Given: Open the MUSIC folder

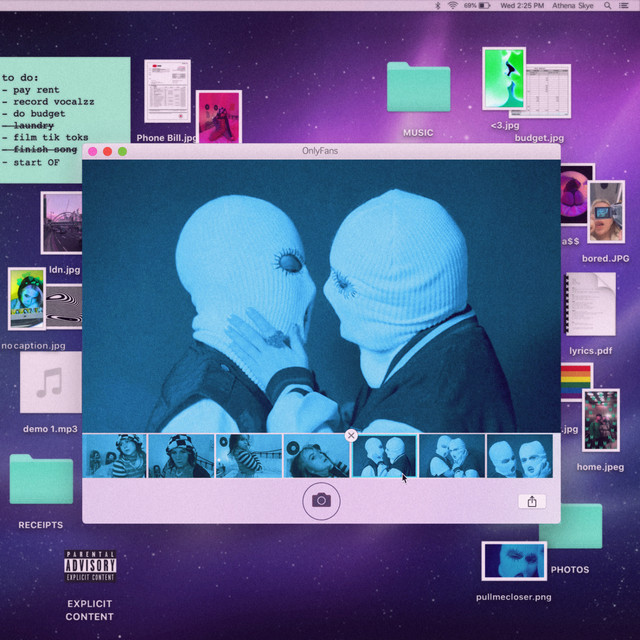Looking at the screenshot, I should pos(418,87).
